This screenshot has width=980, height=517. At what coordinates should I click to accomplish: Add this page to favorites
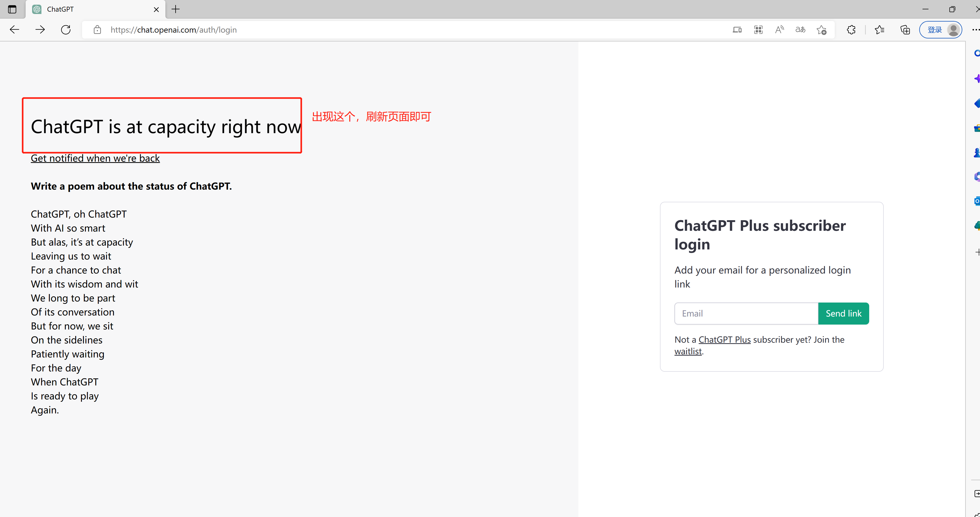822,30
